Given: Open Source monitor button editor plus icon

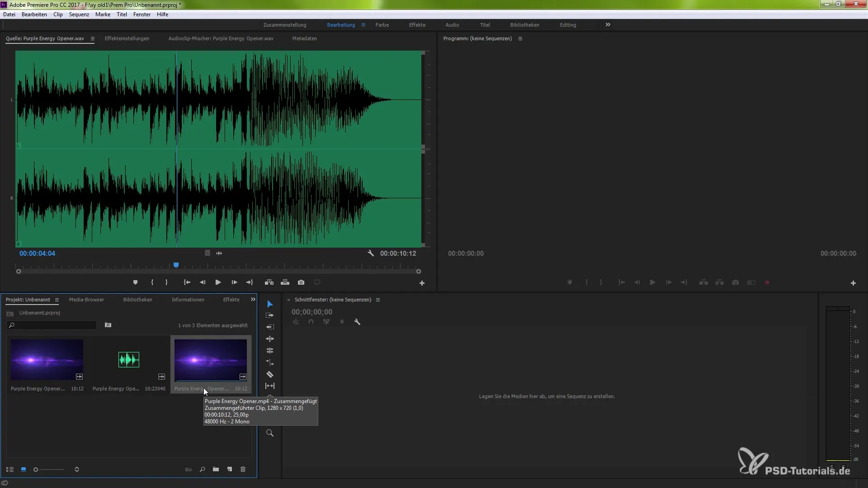Looking at the screenshot, I should (x=422, y=283).
